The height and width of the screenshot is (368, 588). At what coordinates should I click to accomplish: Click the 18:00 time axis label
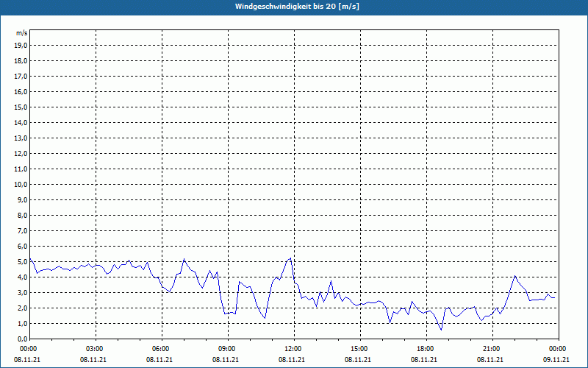pyautogui.click(x=427, y=349)
